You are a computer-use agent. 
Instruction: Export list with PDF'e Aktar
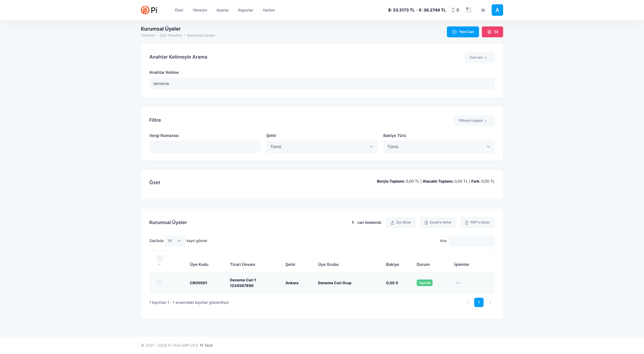coord(477,223)
